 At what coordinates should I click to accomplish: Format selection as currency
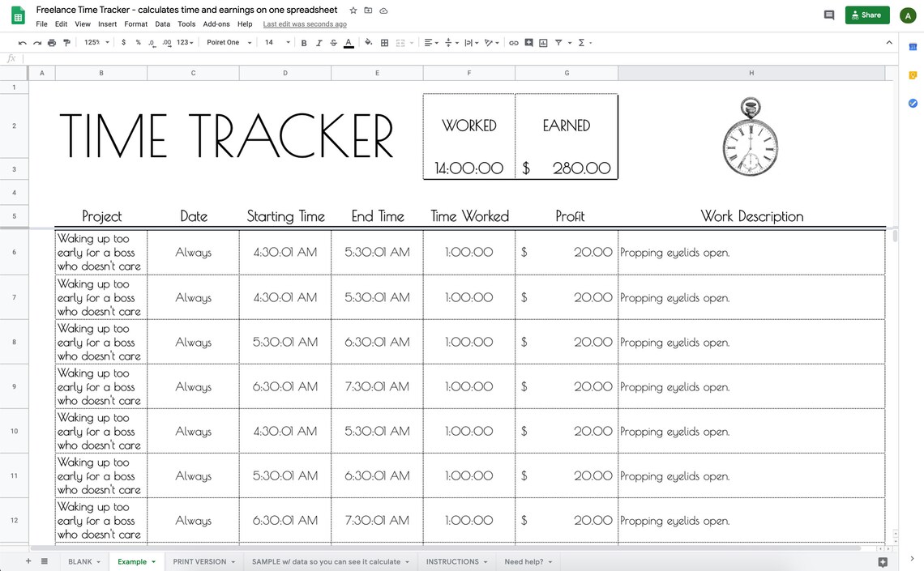click(x=123, y=42)
